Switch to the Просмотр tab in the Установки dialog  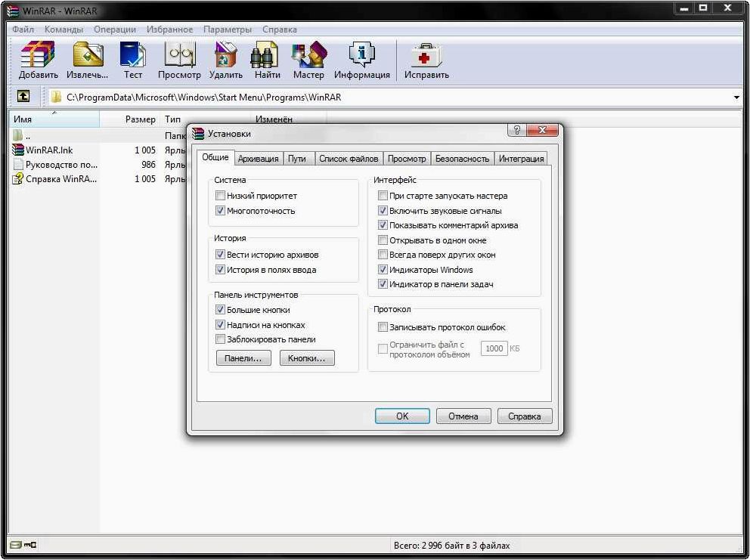[407, 159]
